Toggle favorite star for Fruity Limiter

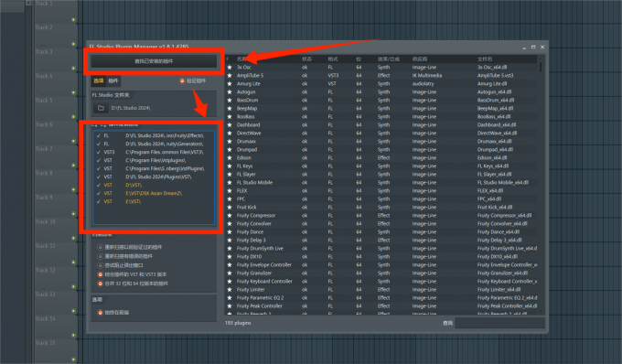tap(230, 289)
